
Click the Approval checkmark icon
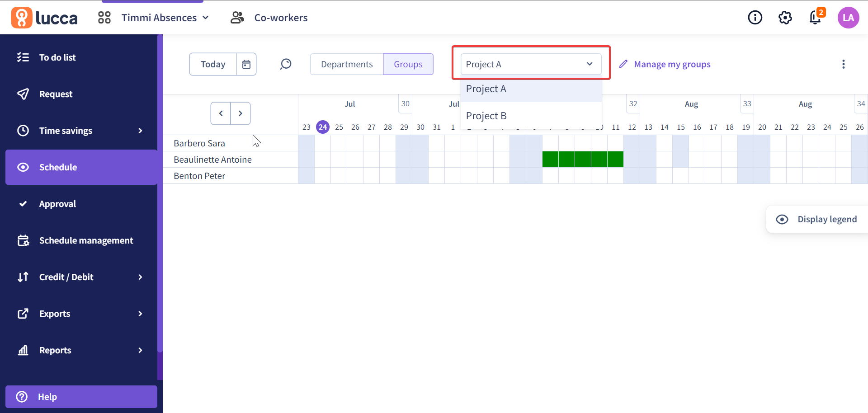pos(23,204)
